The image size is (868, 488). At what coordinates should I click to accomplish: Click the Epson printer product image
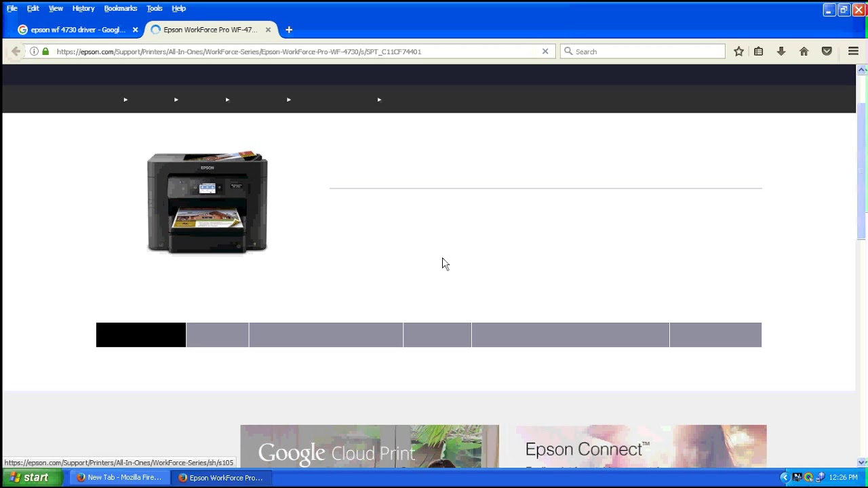[x=208, y=203]
